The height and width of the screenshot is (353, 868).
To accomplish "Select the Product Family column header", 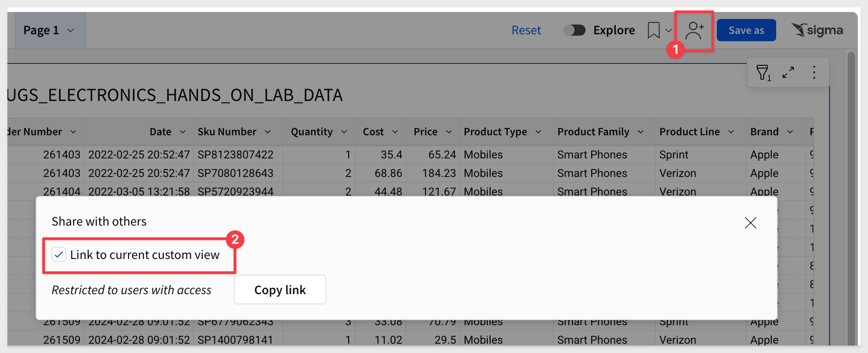I will (x=593, y=132).
